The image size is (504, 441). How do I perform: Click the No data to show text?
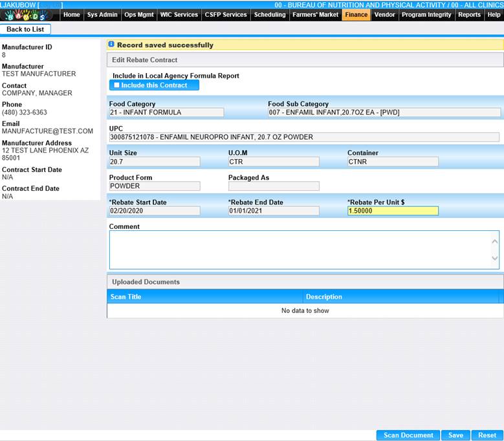pos(305,310)
